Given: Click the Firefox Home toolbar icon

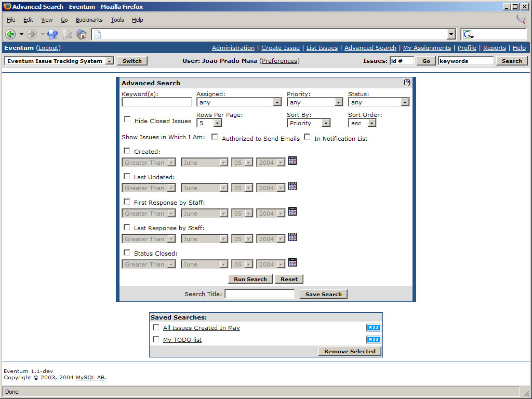Looking at the screenshot, I should coord(82,34).
